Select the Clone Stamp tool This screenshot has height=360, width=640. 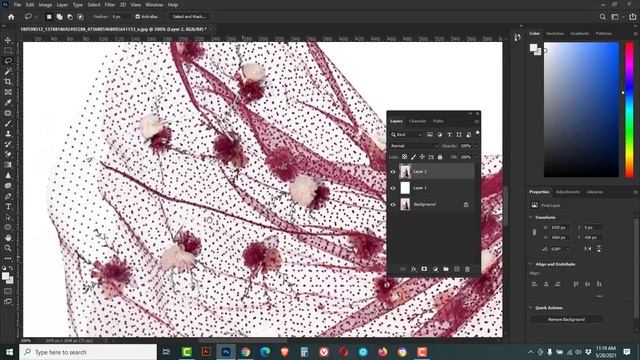[8, 133]
